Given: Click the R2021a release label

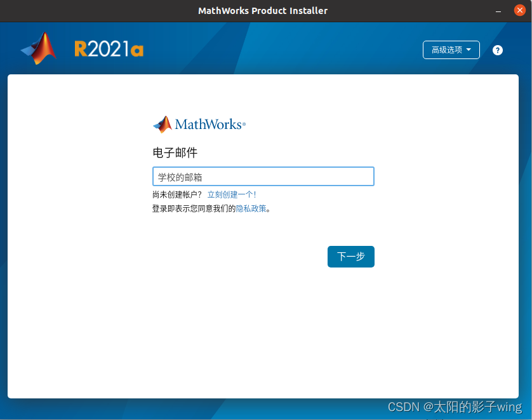Looking at the screenshot, I should pyautogui.click(x=109, y=50).
